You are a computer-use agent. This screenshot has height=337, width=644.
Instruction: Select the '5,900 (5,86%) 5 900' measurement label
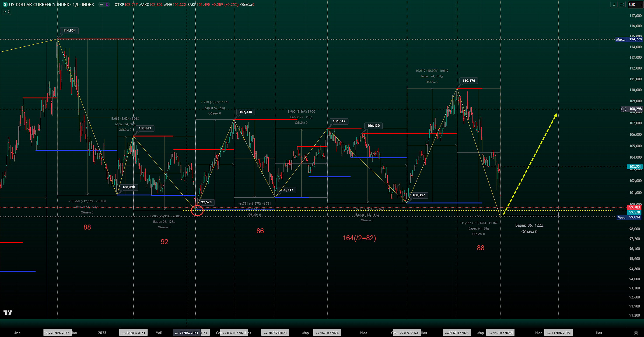click(301, 112)
